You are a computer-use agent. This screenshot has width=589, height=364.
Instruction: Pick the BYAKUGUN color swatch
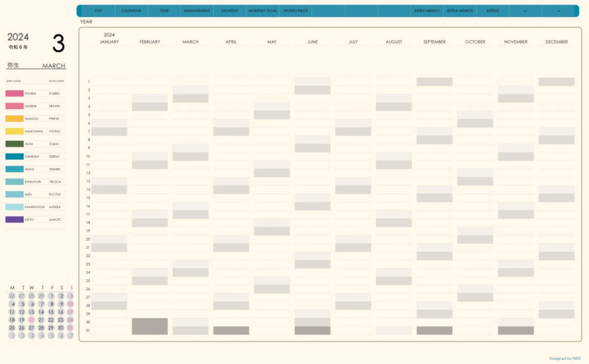(14, 182)
